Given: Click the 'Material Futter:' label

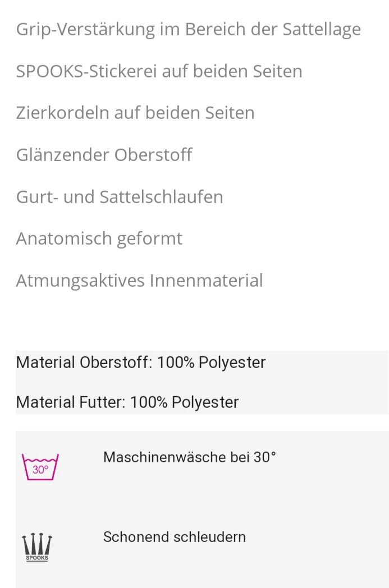Looking at the screenshot, I should point(71,402).
